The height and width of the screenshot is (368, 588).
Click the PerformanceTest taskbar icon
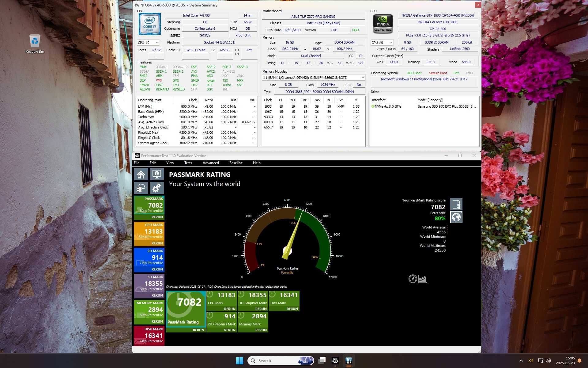(x=335, y=361)
